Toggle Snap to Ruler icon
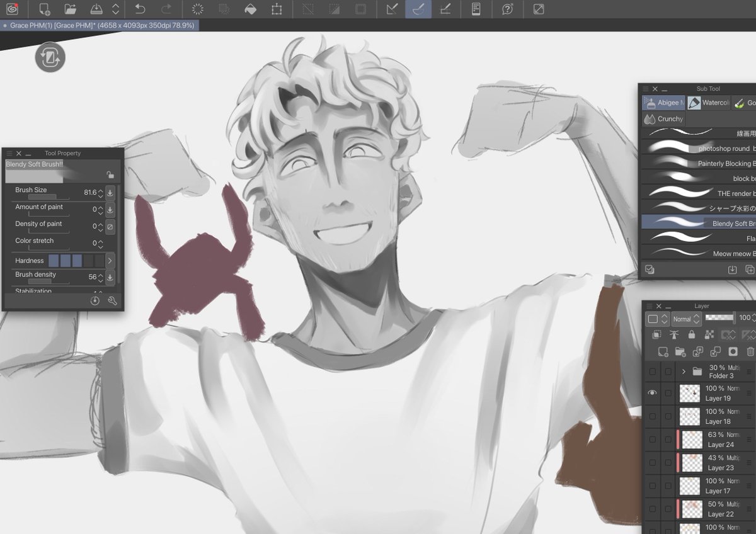Screen dimensions: 756x534 click(392, 9)
